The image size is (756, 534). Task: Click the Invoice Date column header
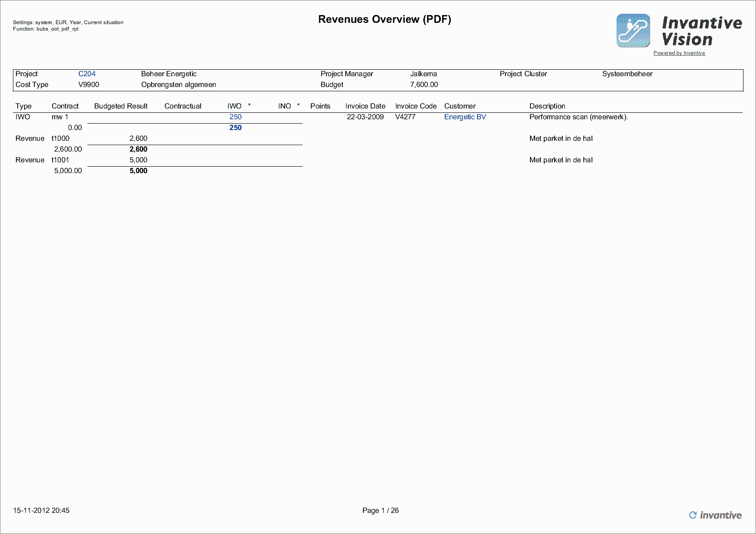coord(365,106)
